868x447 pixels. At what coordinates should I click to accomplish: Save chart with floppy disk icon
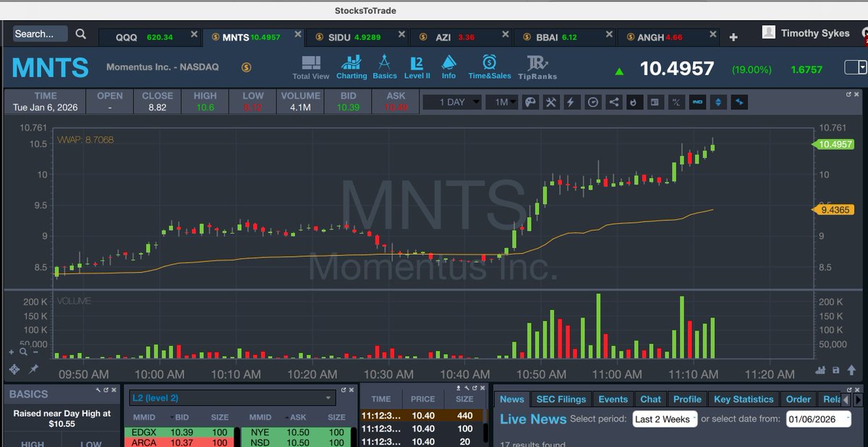(835, 370)
